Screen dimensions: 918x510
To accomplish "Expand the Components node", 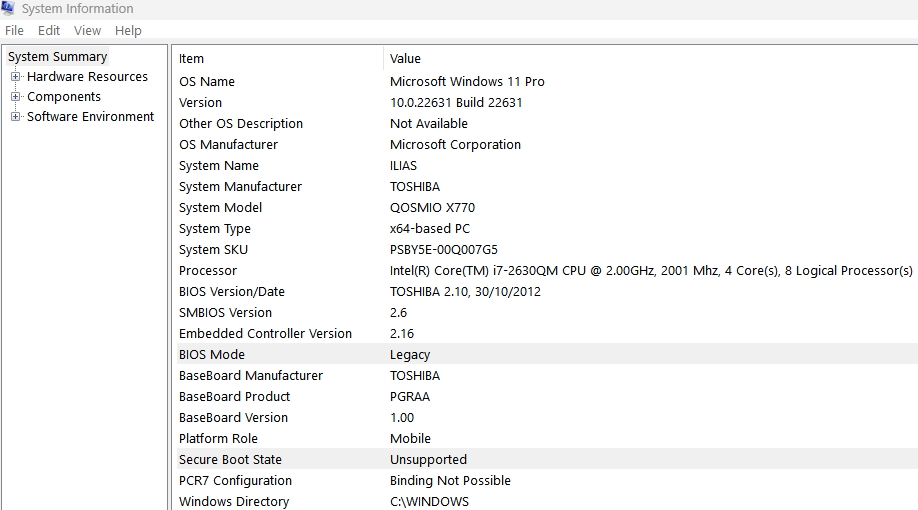I will [16, 97].
